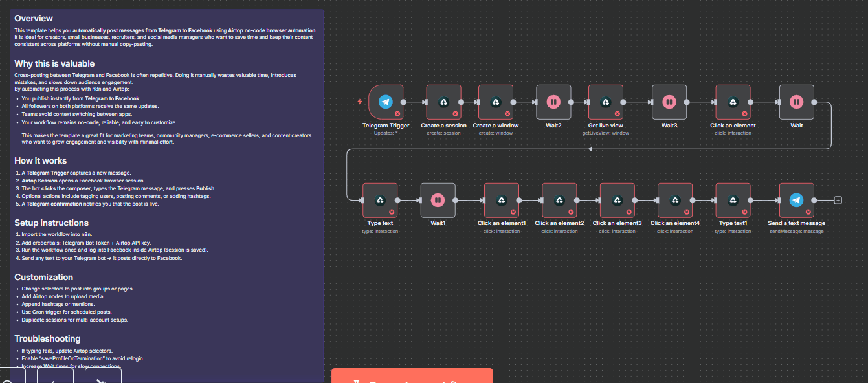This screenshot has height=383, width=868.
Task: Select the Telegram Trigger node
Action: [386, 102]
